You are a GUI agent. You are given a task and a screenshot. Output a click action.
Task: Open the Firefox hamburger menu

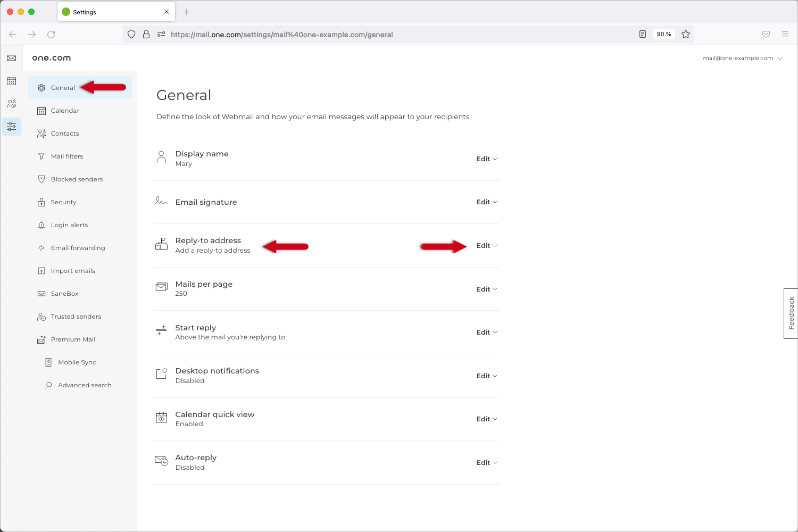coord(785,34)
